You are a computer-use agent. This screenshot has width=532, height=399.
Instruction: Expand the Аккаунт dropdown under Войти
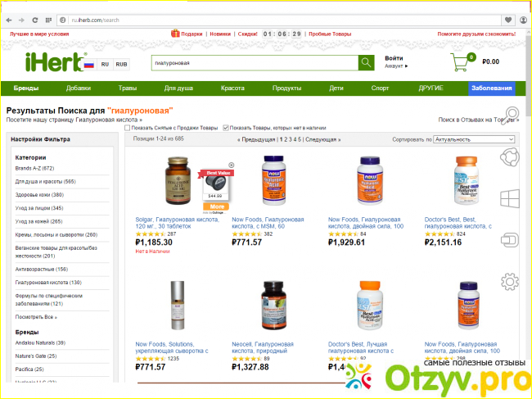[x=396, y=66]
